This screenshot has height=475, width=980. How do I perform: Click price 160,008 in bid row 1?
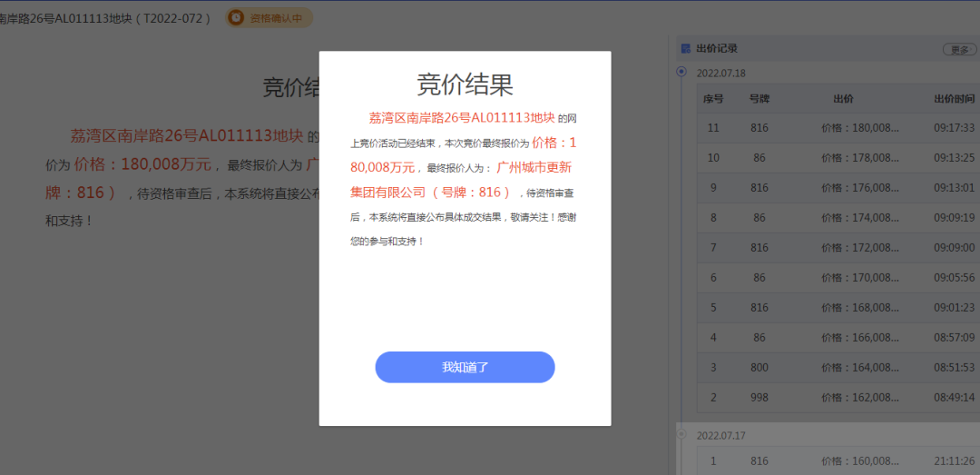860,461
